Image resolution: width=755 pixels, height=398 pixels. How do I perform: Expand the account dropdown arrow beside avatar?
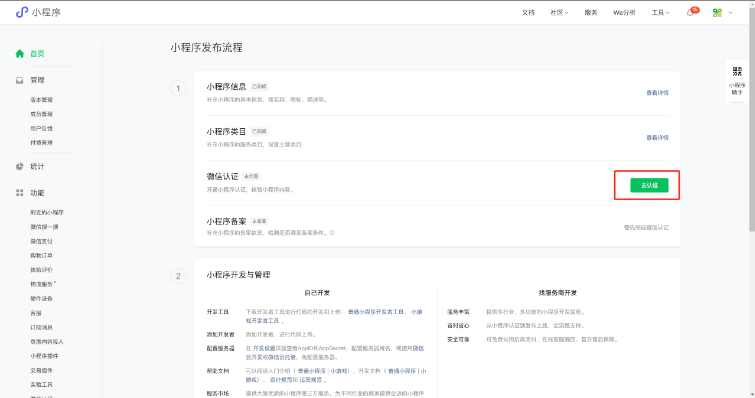[731, 13]
